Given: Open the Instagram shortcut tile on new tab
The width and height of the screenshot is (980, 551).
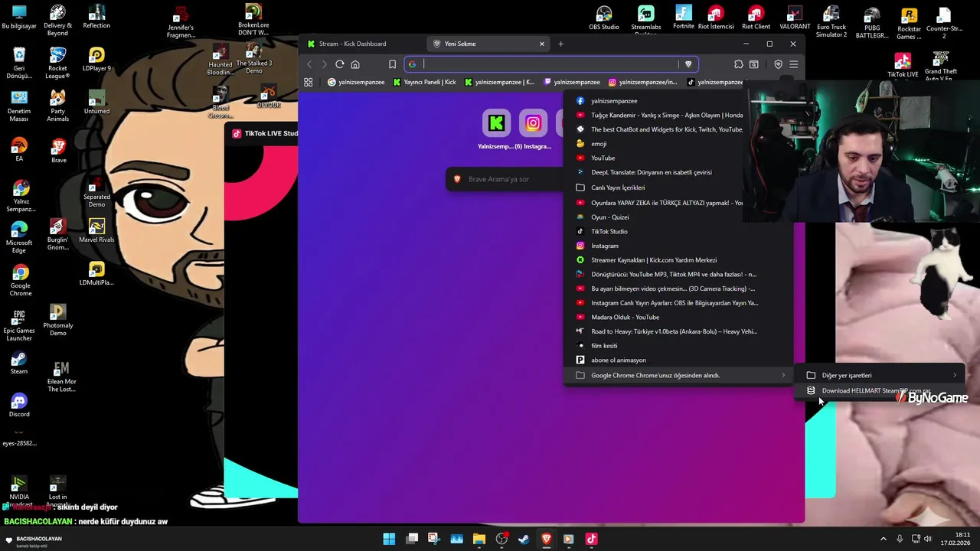Looking at the screenshot, I should click(x=533, y=123).
